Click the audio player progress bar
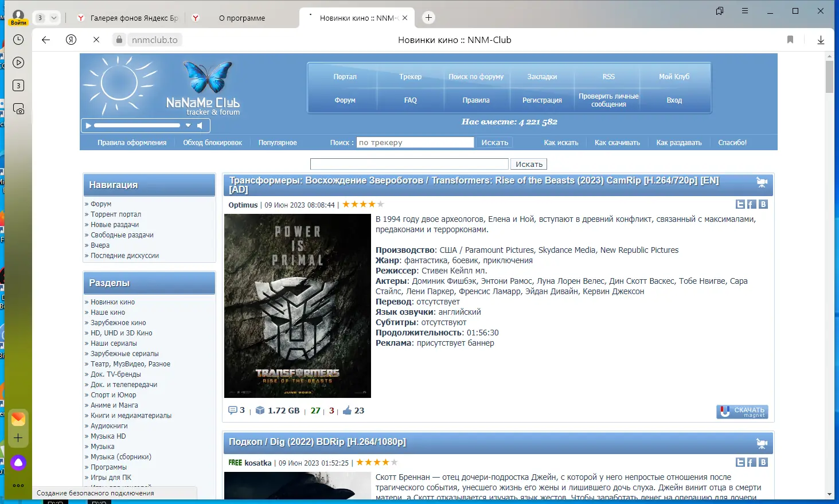This screenshot has height=504, width=839. click(x=137, y=125)
